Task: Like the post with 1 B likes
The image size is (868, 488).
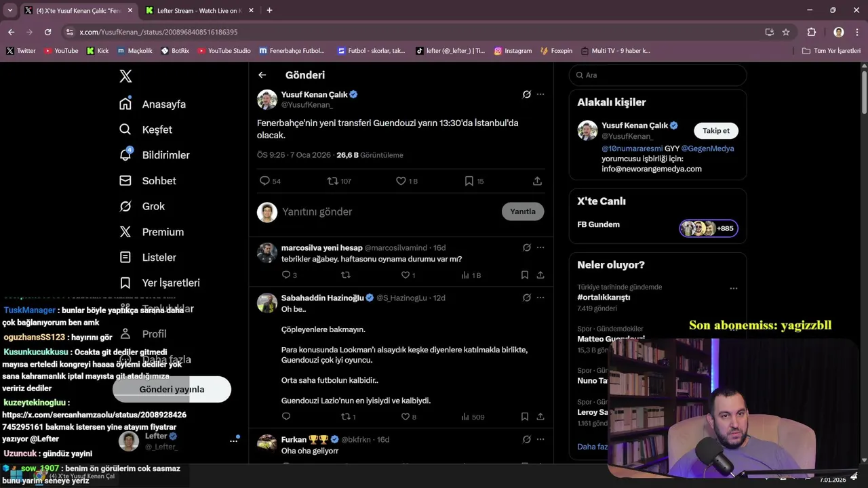Action: coord(407,181)
